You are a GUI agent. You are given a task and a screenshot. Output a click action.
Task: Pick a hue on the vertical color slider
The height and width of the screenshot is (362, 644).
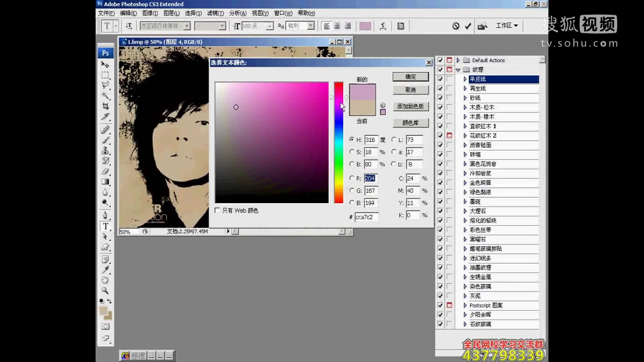coord(338,141)
